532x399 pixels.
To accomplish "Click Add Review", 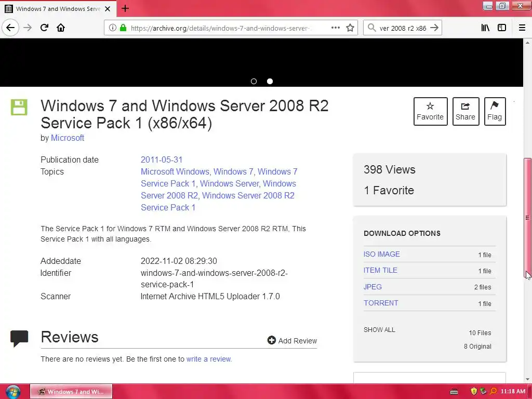I will (x=292, y=341).
